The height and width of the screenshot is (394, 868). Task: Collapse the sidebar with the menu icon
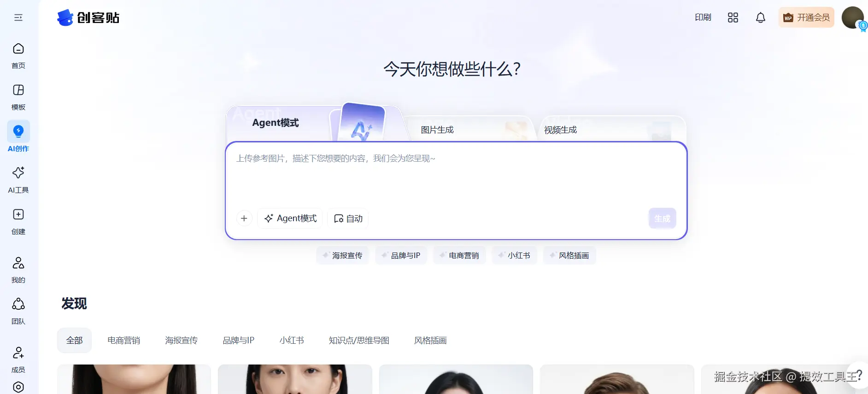coord(18,18)
